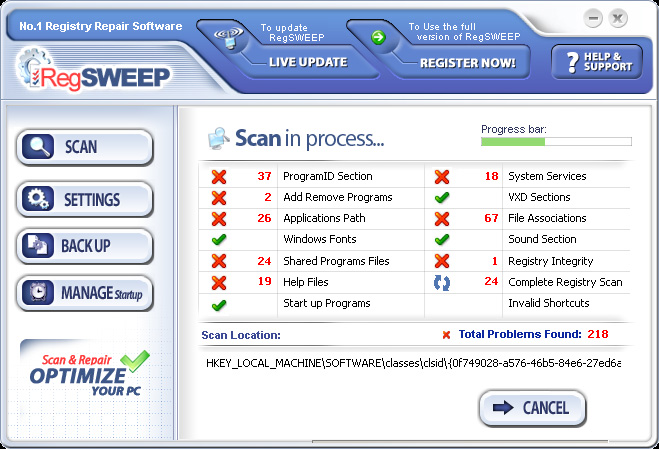Click the RegSWEEP logo
Image resolution: width=659 pixels, height=449 pixels.
tap(93, 70)
